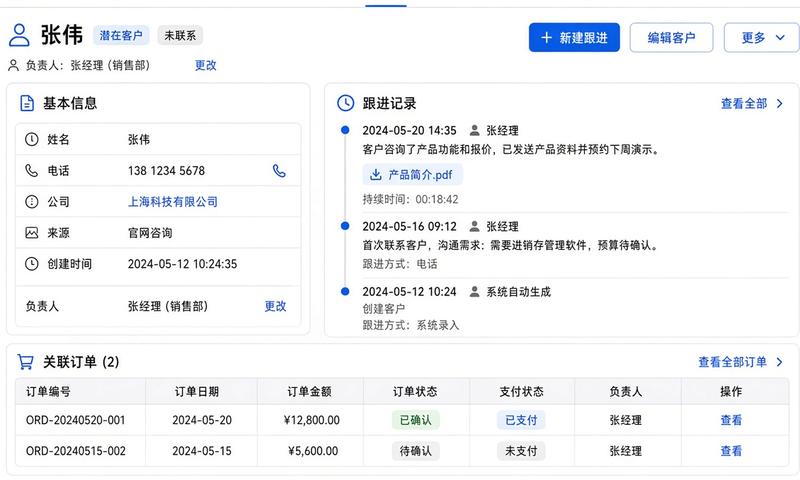Click the 持续时间: 00:18:42 text
800x480 pixels.
[x=410, y=199]
